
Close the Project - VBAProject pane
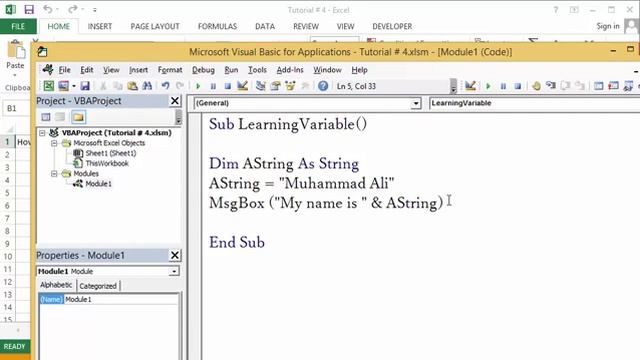(175, 101)
